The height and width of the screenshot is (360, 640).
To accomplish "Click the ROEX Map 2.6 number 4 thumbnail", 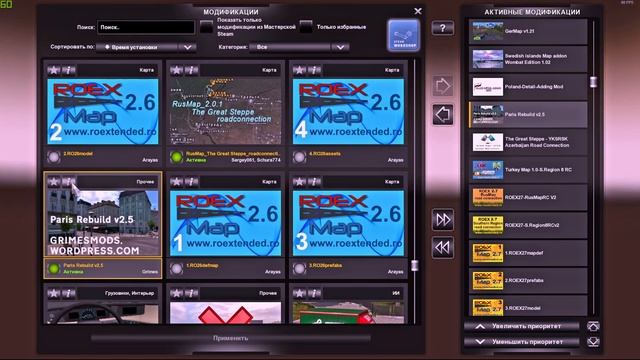I will click(x=349, y=111).
